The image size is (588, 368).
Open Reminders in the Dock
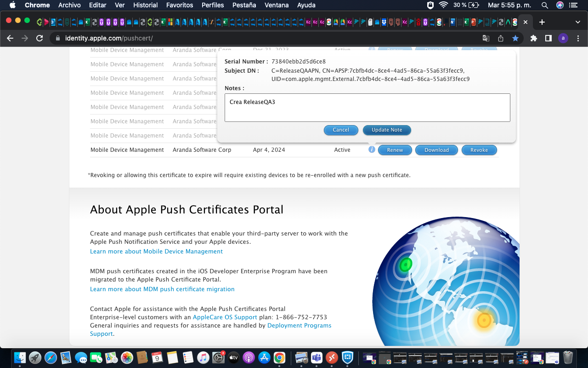point(188,357)
